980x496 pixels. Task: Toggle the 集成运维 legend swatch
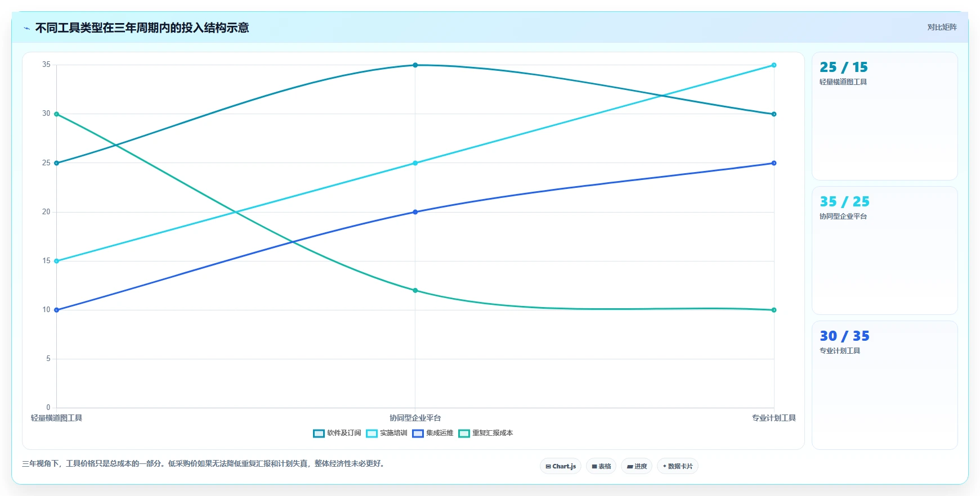pyautogui.click(x=418, y=434)
